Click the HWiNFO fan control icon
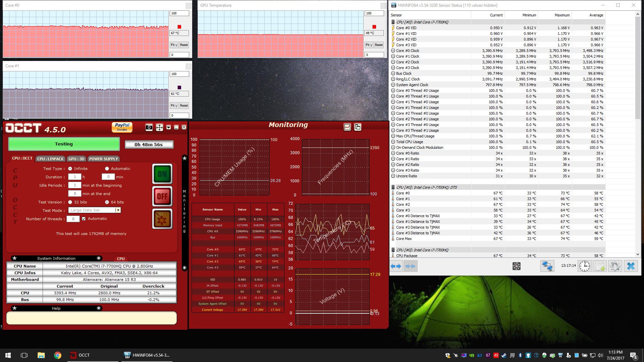The height and width of the screenshot is (362, 644). [517, 266]
